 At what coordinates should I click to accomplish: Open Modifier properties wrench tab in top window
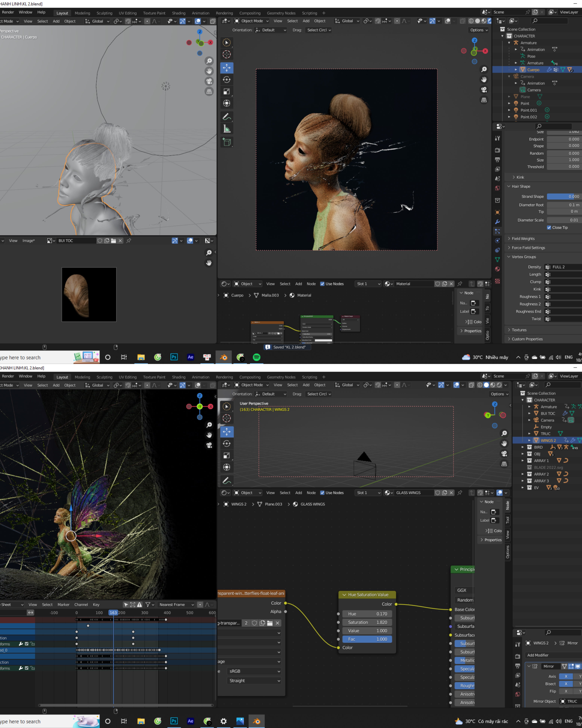click(497, 222)
